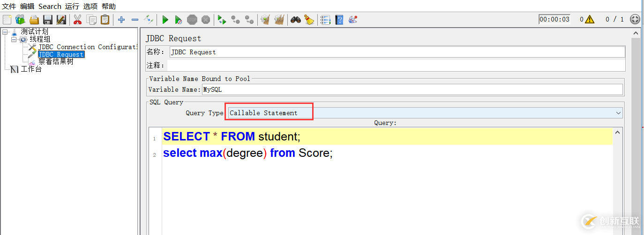Select 线程组 node in the tree
This screenshot has height=235, width=644.
coord(40,39)
